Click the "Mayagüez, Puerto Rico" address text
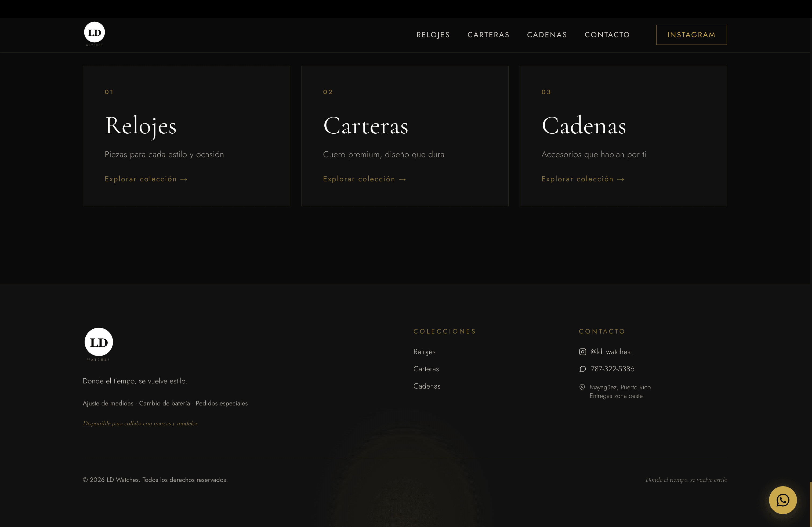This screenshot has height=527, width=812. (620, 387)
